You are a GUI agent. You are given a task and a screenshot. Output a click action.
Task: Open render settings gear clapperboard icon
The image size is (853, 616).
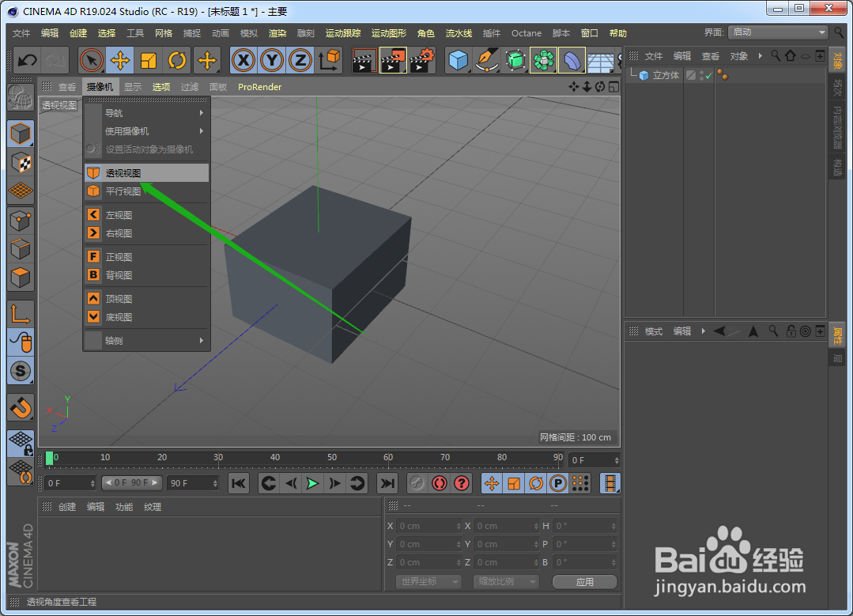click(x=422, y=60)
